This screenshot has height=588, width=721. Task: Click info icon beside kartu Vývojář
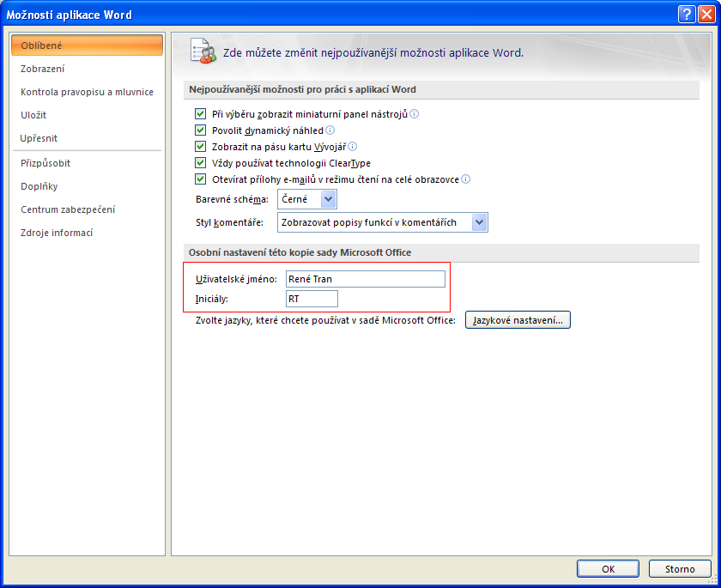coord(353,146)
